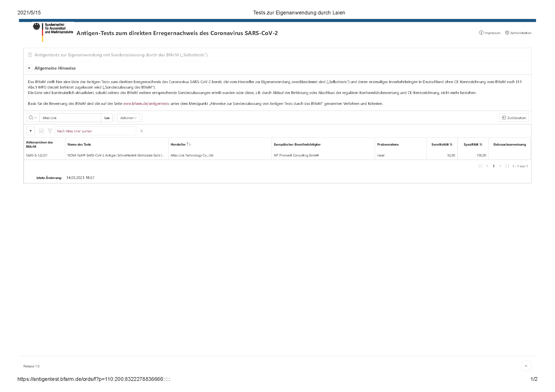The image size is (555, 392).
Task: Open the Nach 'Atlas Link' suchen filter
Action: coord(96,131)
